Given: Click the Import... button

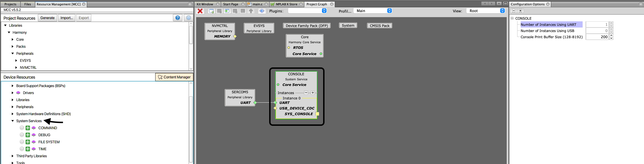Looking at the screenshot, I should [x=67, y=18].
